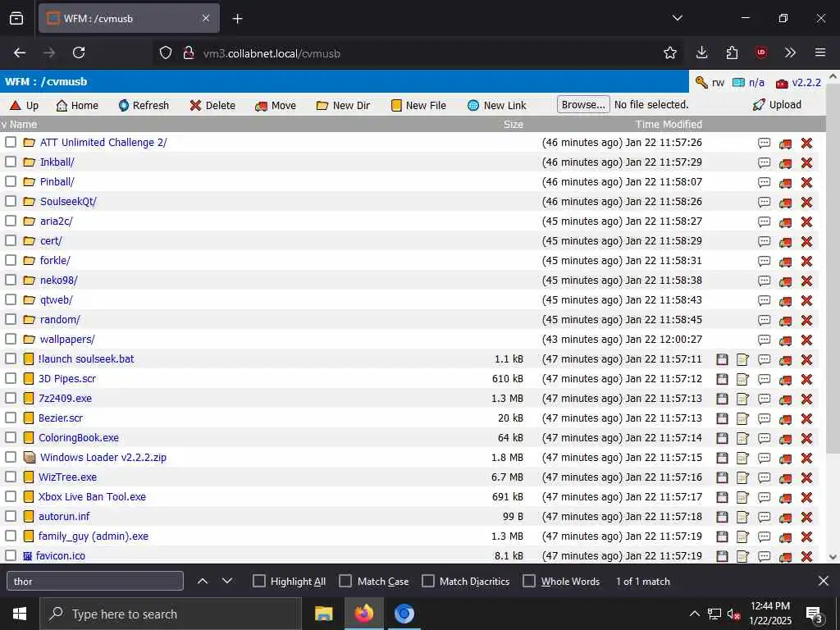Enable Match Case in find bar
The width and height of the screenshot is (840, 630).
pyautogui.click(x=345, y=581)
